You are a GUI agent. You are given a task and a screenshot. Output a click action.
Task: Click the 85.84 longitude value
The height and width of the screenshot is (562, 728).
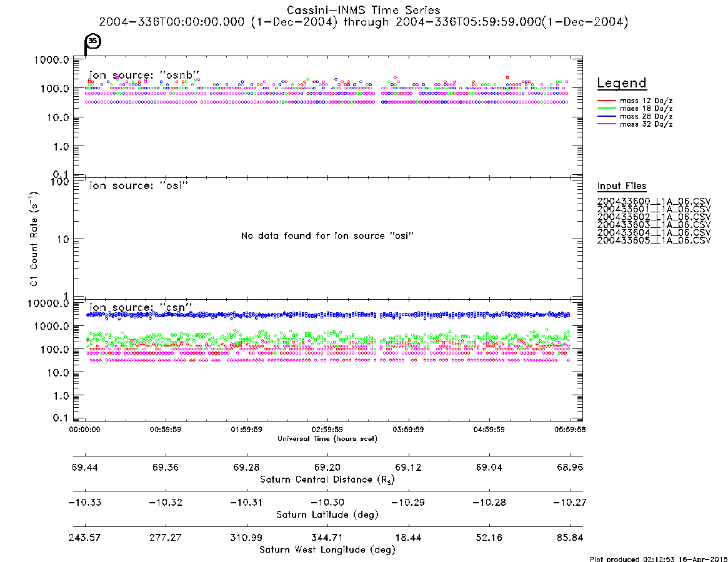point(570,538)
